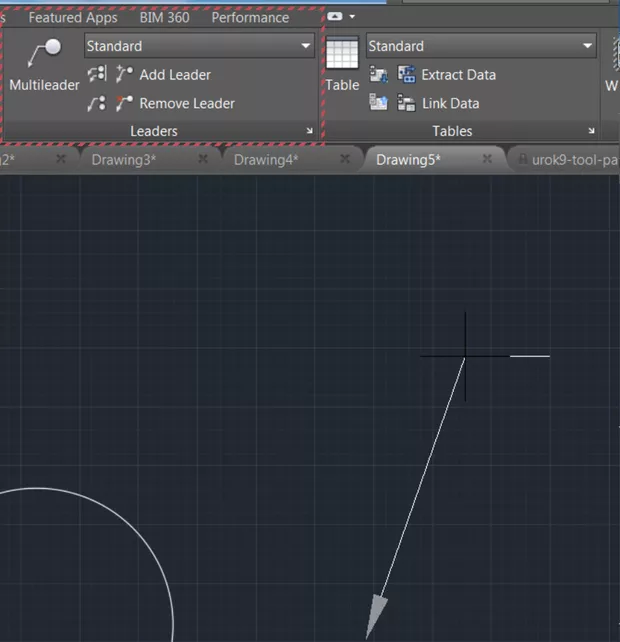The width and height of the screenshot is (620, 642).
Task: Open the ribbon minimize options dropdown
Action: click(x=352, y=17)
